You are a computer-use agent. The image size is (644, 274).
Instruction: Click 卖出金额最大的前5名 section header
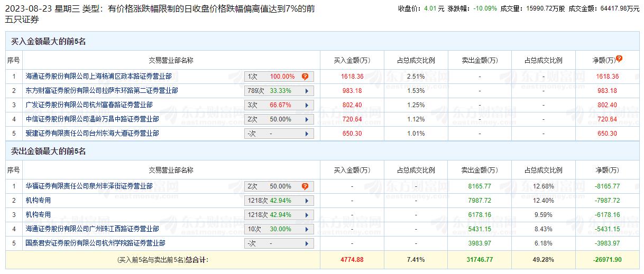48,152
